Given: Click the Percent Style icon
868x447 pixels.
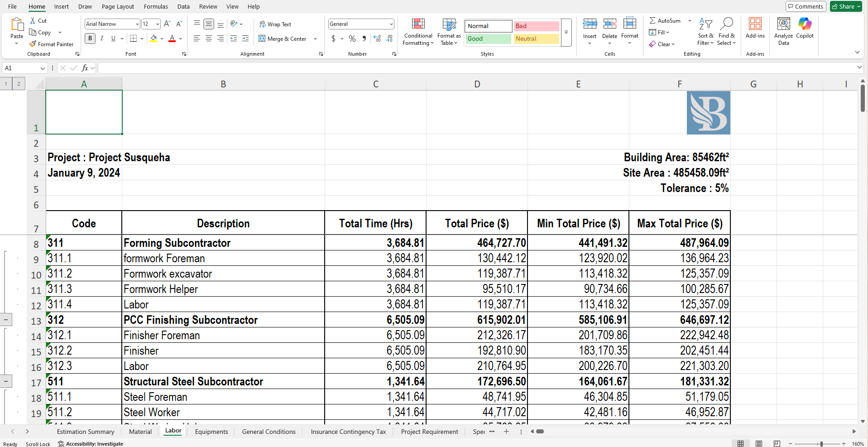Looking at the screenshot, I should pyautogui.click(x=352, y=38).
